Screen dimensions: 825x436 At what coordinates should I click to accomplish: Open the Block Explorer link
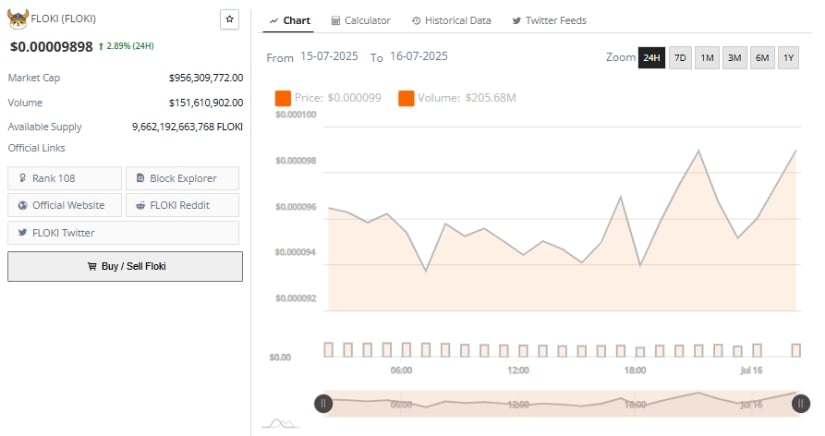pos(182,178)
